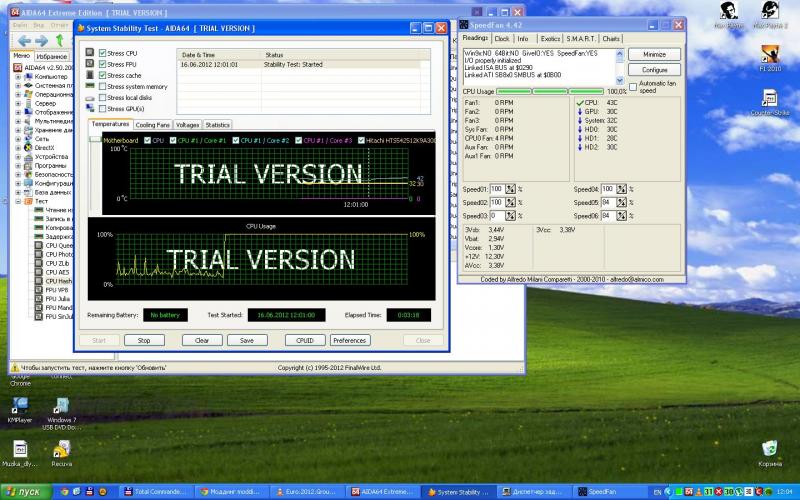Enable the Stress CPU checkbox
Image resolution: width=800 pixels, height=500 pixels.
(x=103, y=53)
